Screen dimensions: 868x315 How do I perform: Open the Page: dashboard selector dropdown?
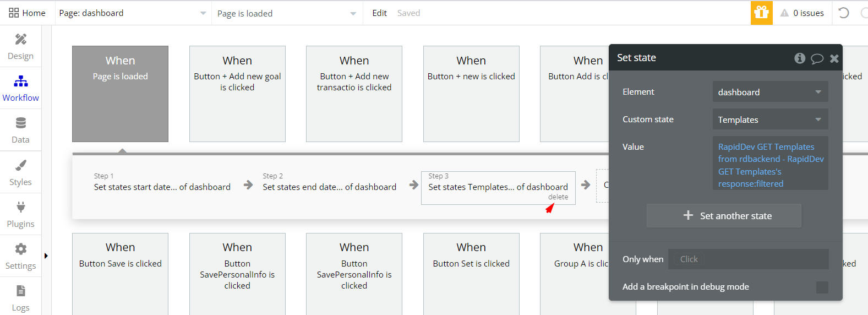click(133, 13)
